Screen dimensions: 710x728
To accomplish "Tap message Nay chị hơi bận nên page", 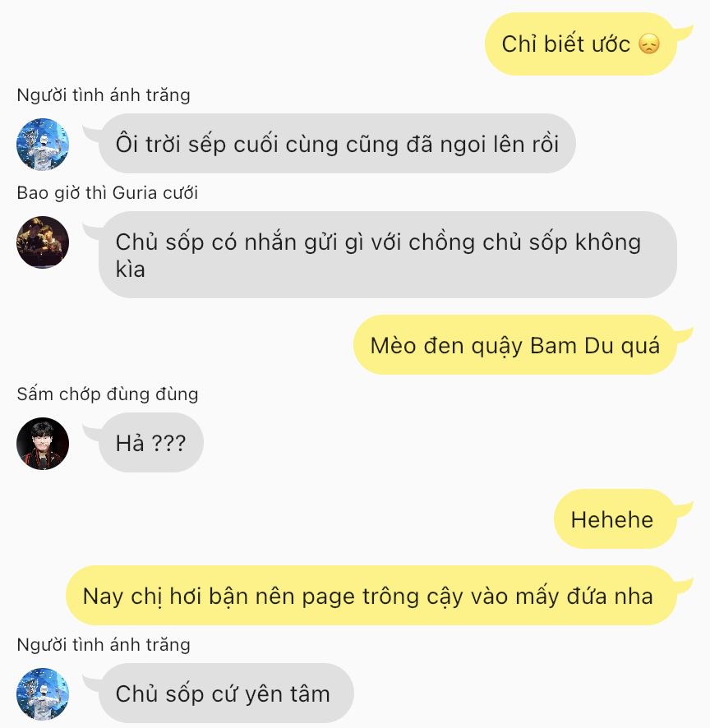I will pos(371,595).
